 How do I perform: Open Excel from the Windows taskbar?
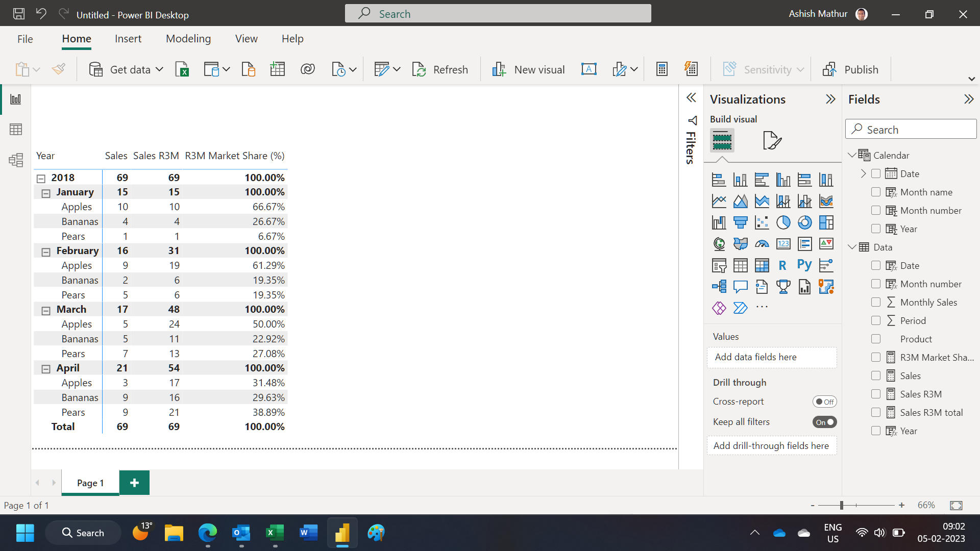pyautogui.click(x=275, y=533)
